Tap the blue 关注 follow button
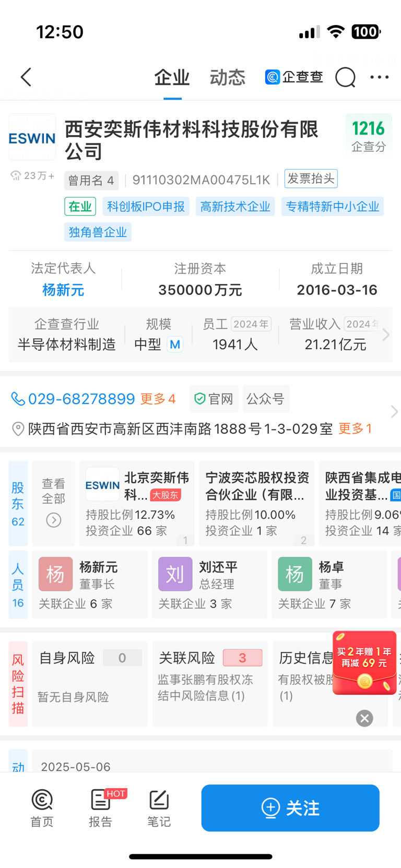 pyautogui.click(x=290, y=808)
